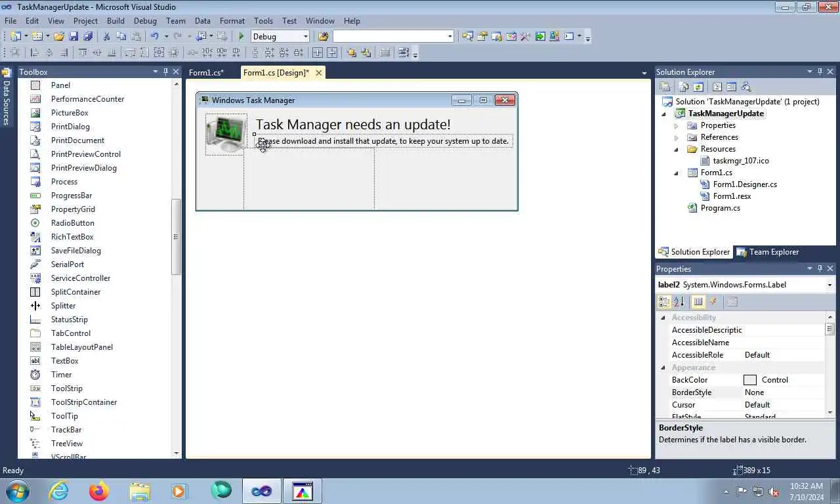840x504 pixels.
Task: Click the Copy toolbar icon
Action: point(121,37)
